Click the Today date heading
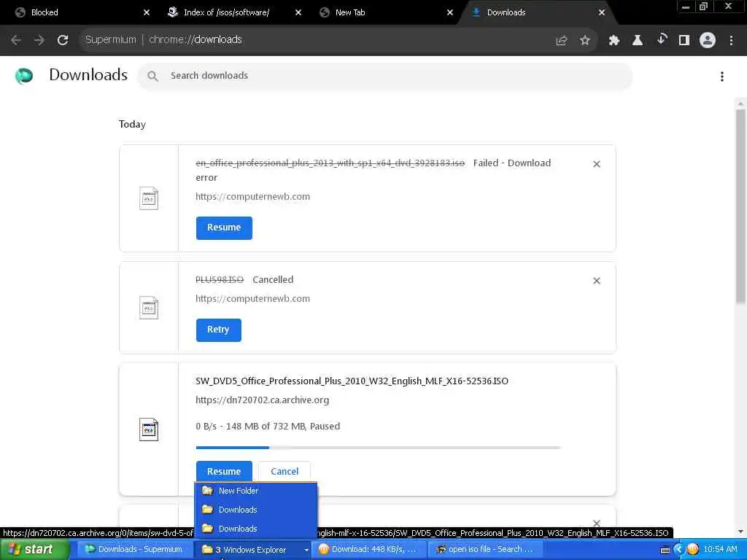The image size is (747, 560). 133,124
